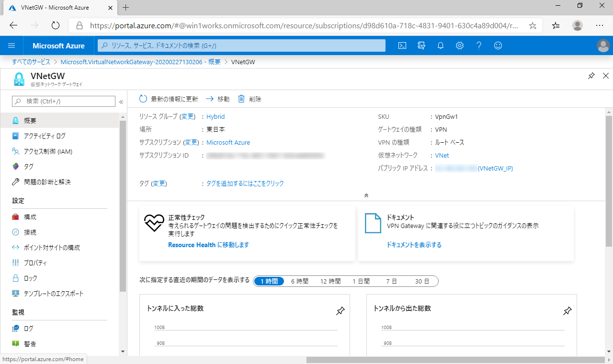This screenshot has width=613, height=364.
Task: Open タグ in the sidebar menu
Action: (x=60, y=167)
